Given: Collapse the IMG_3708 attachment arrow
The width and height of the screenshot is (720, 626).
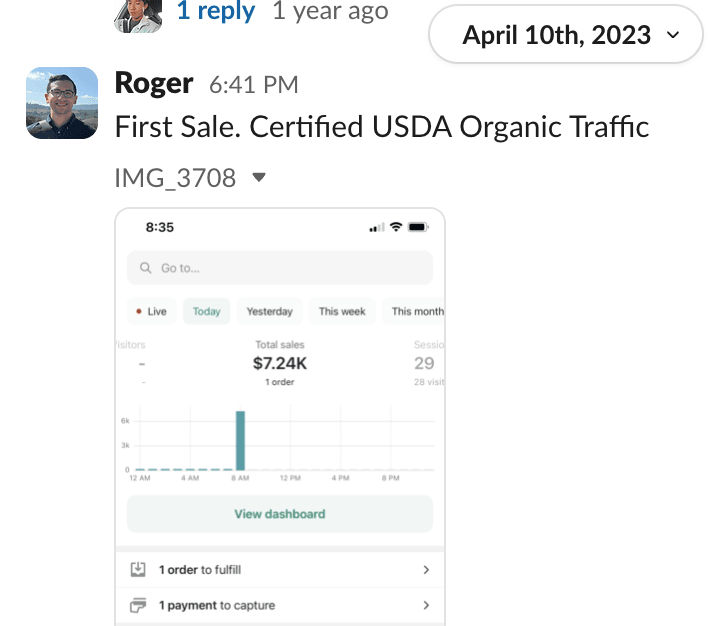Looking at the screenshot, I should click(259, 178).
